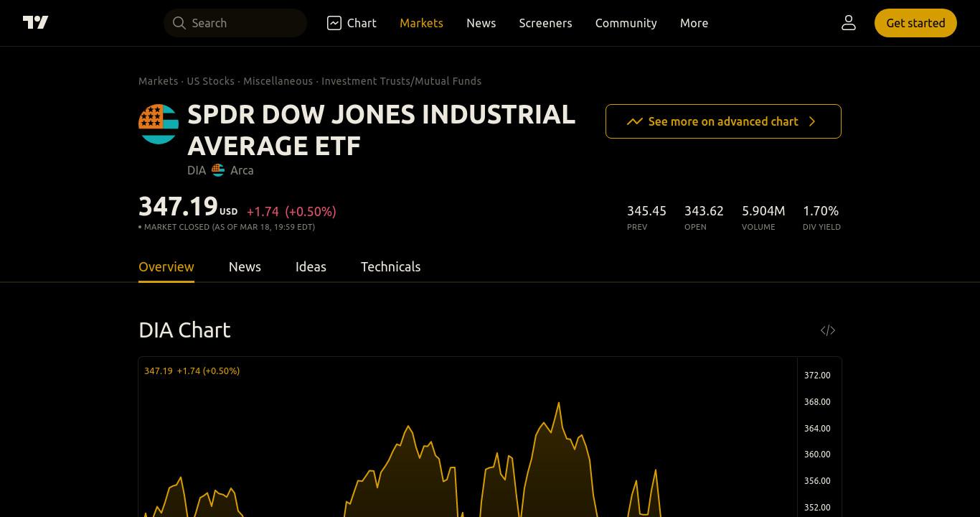Follow Investment Trusts/Mutual Funds breadcrumb
The image size is (980, 517).
tap(401, 81)
